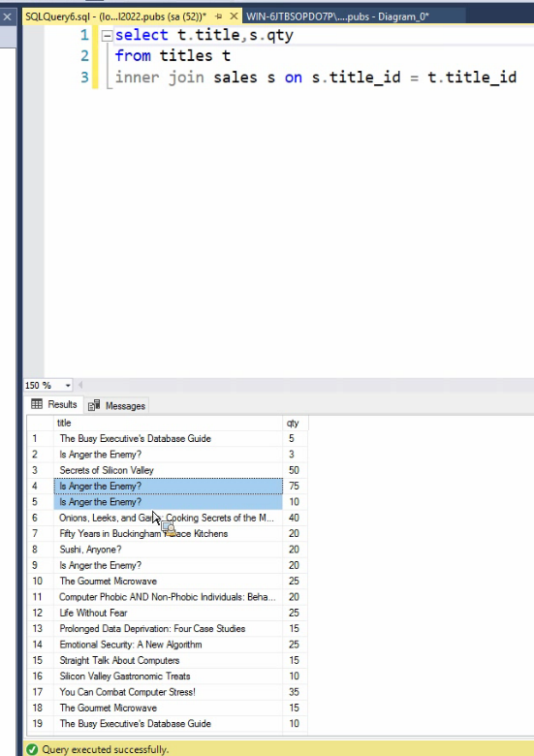Click the scroll-left arrow beside zoom box
534x756 pixels.
point(80,385)
